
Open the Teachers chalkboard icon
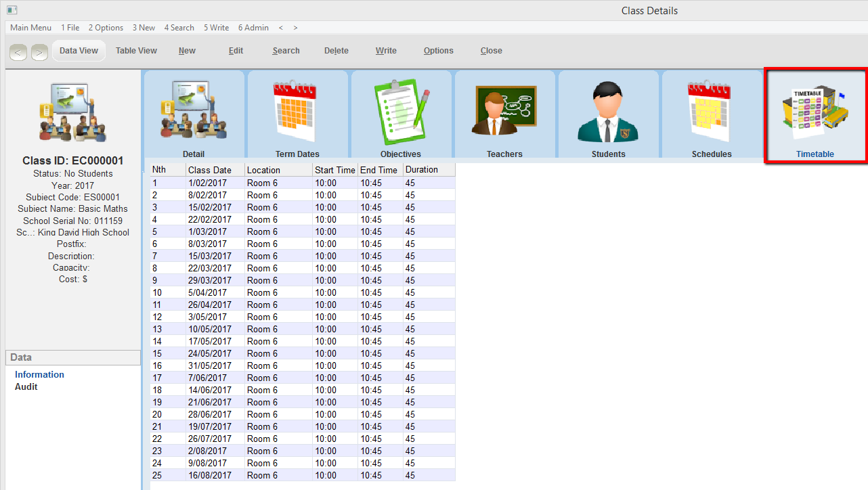(x=504, y=114)
